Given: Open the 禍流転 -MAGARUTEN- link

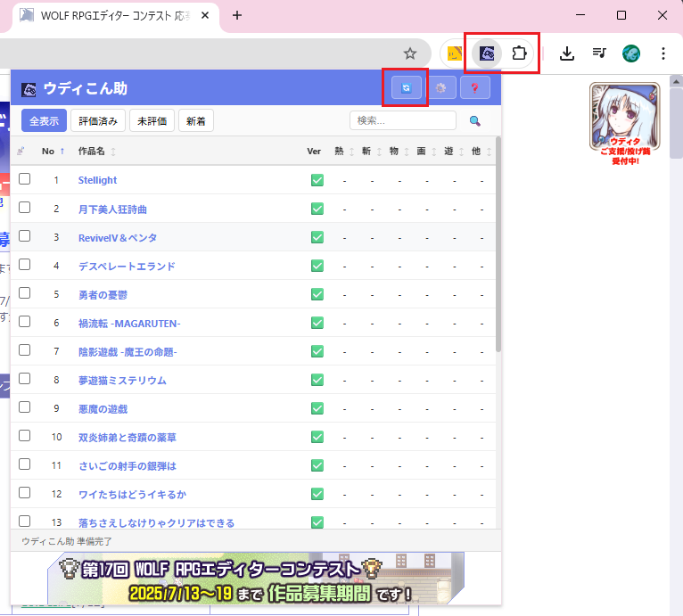Looking at the screenshot, I should pos(129,324).
